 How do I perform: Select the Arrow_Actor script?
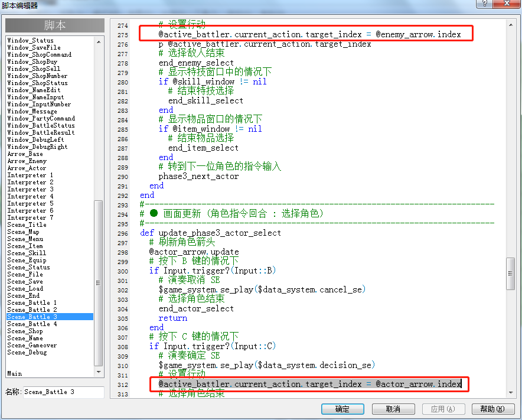pos(27,168)
